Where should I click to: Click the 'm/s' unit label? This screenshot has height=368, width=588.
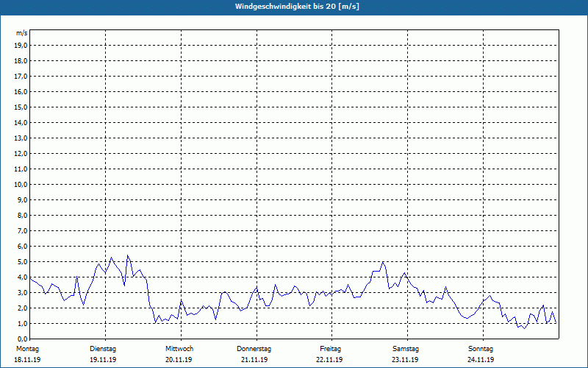coord(22,33)
